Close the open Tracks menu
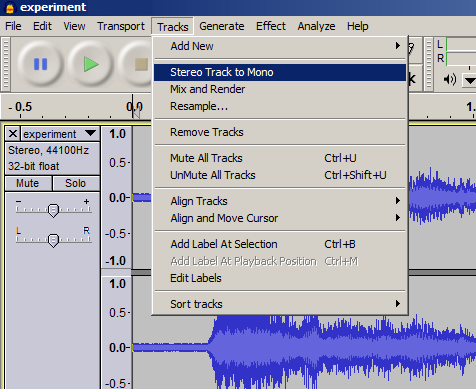Image resolution: width=476 pixels, height=389 pixels. (173, 26)
